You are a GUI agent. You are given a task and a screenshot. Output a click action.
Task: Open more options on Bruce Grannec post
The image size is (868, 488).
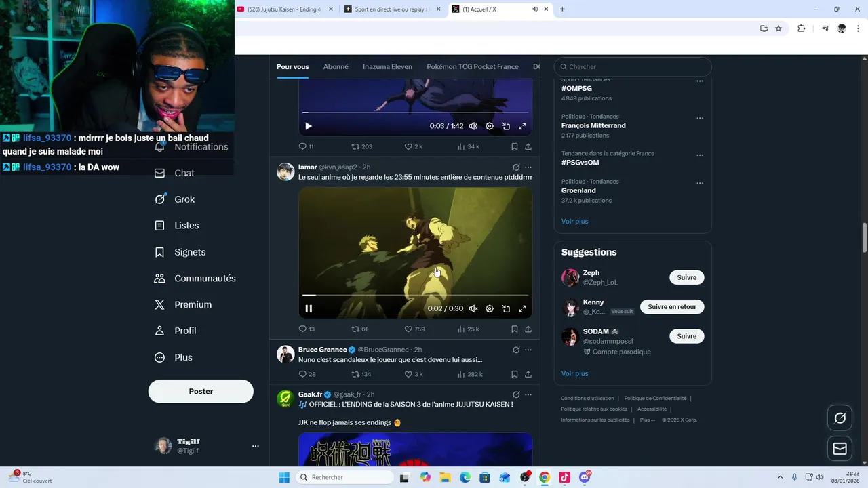click(528, 350)
